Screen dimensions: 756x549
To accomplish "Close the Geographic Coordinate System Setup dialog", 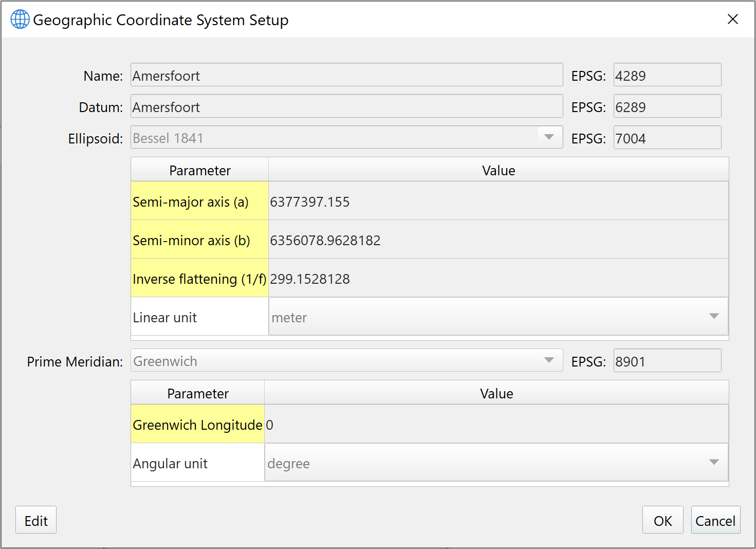I will coord(732,20).
